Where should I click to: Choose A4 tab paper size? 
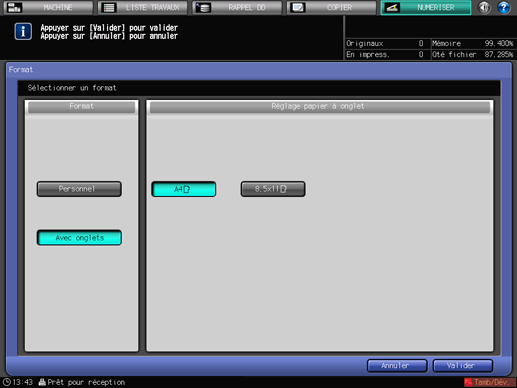[x=184, y=189]
